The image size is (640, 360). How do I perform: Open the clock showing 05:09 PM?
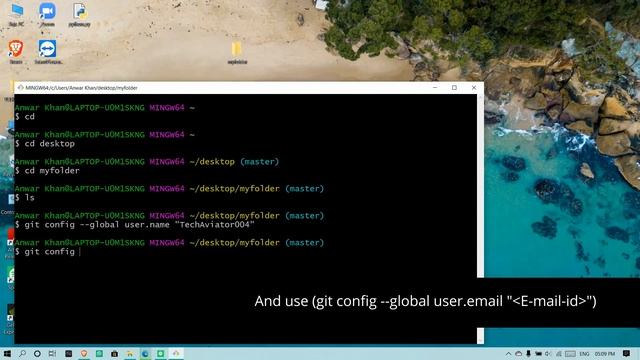point(604,353)
